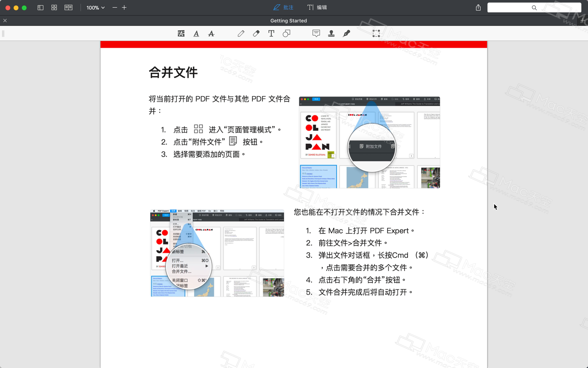Zoom out with the minus button

115,7
